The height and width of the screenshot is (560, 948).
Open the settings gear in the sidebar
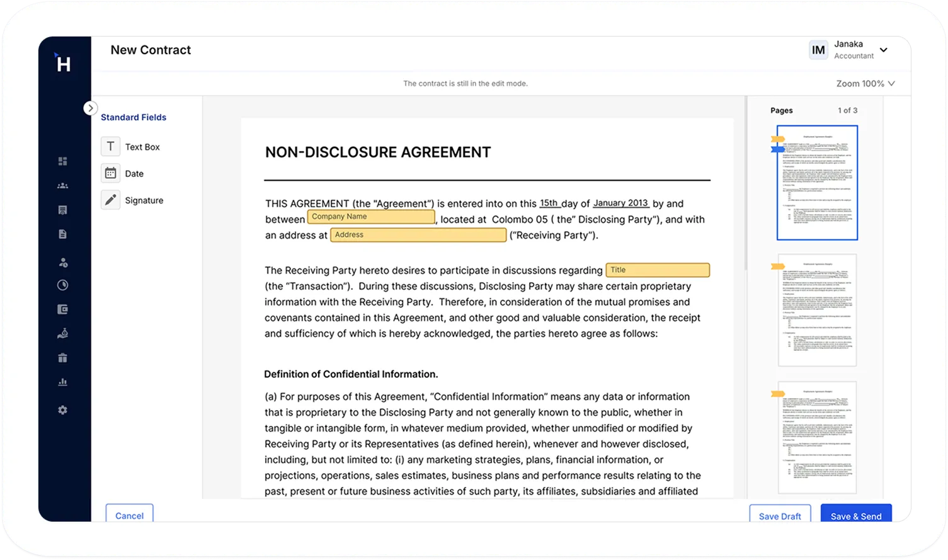[x=62, y=410]
